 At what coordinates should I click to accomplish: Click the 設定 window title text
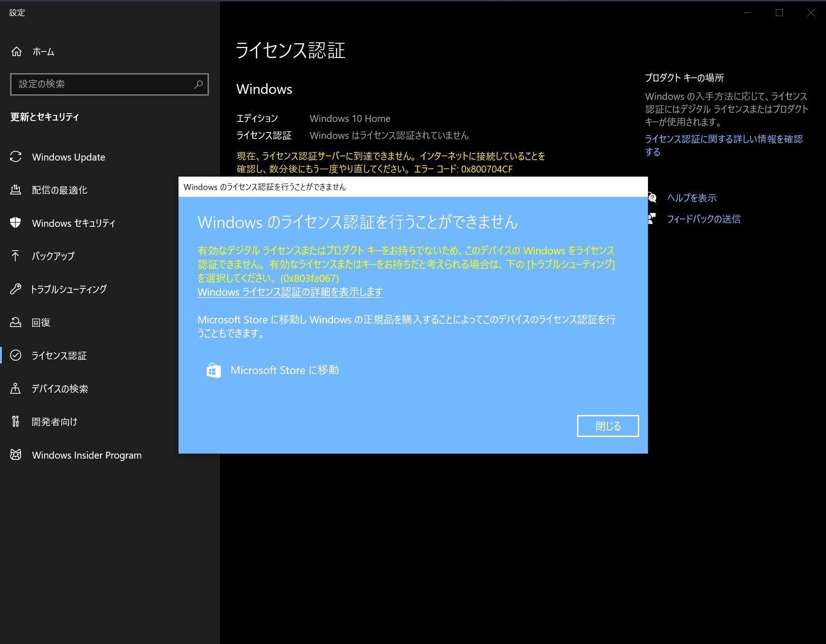coord(17,13)
